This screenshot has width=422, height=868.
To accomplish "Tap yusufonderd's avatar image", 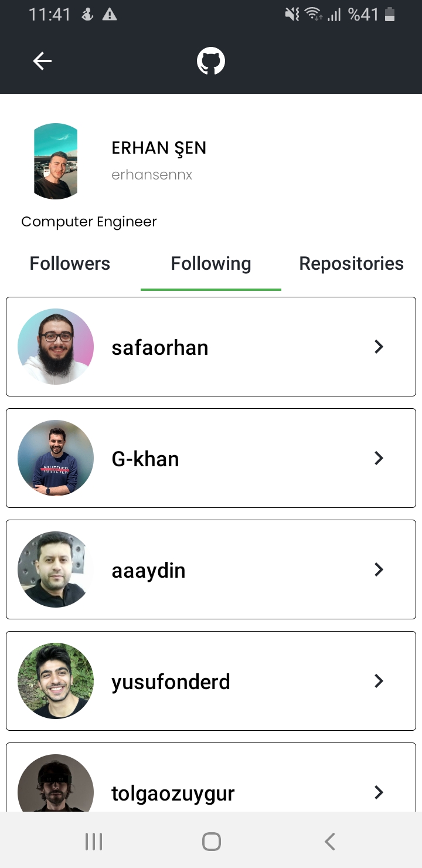I will tap(55, 680).
